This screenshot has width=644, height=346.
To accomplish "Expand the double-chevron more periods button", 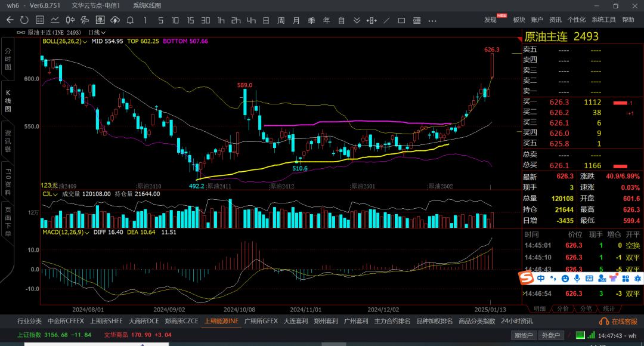I will tap(357, 20).
